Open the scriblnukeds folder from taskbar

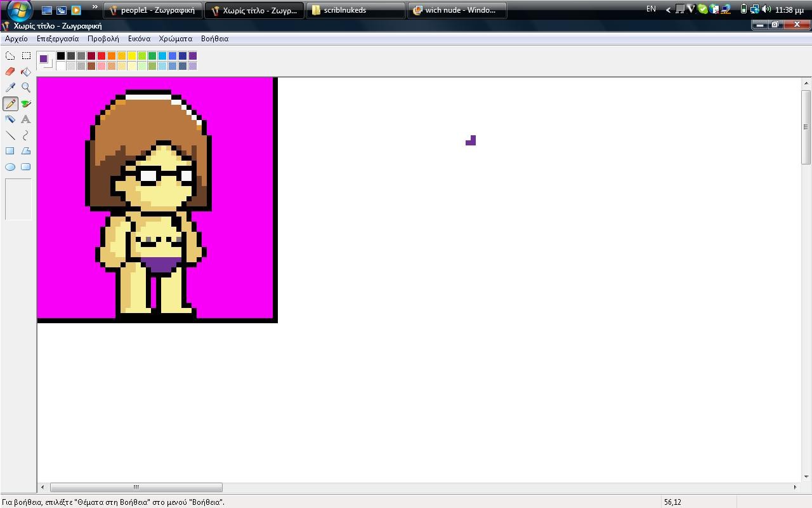click(x=356, y=10)
